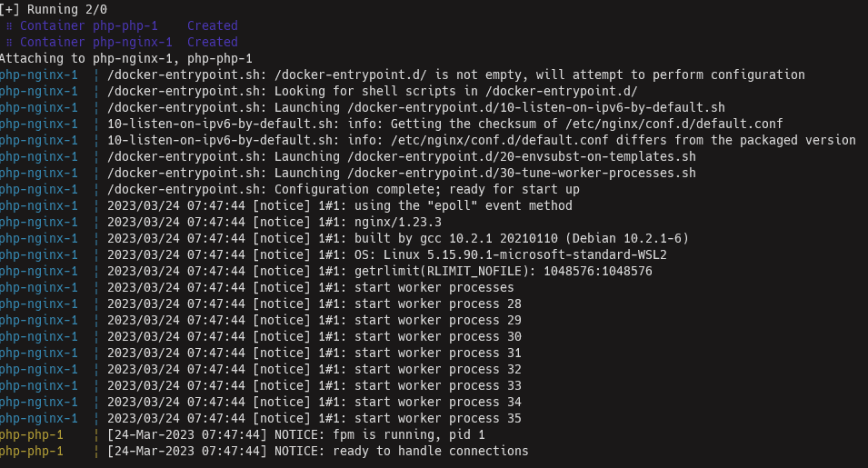Click the "fpm is running, pid 1" notice
This screenshot has width=868, height=468.
pos(408,434)
